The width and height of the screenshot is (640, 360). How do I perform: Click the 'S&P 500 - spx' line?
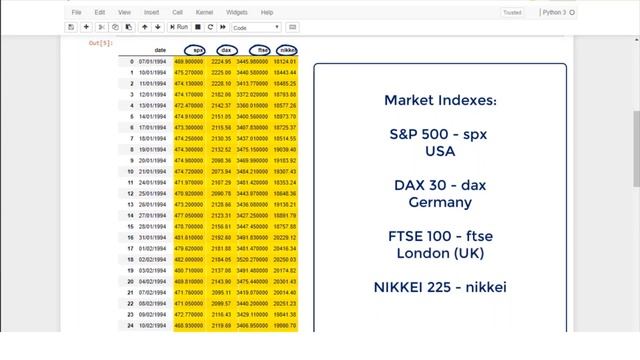[438, 134]
